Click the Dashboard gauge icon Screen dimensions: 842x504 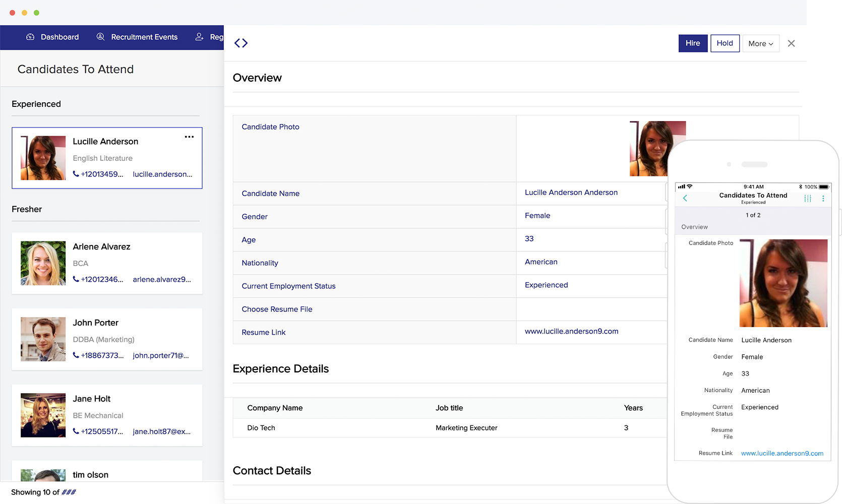click(x=30, y=37)
